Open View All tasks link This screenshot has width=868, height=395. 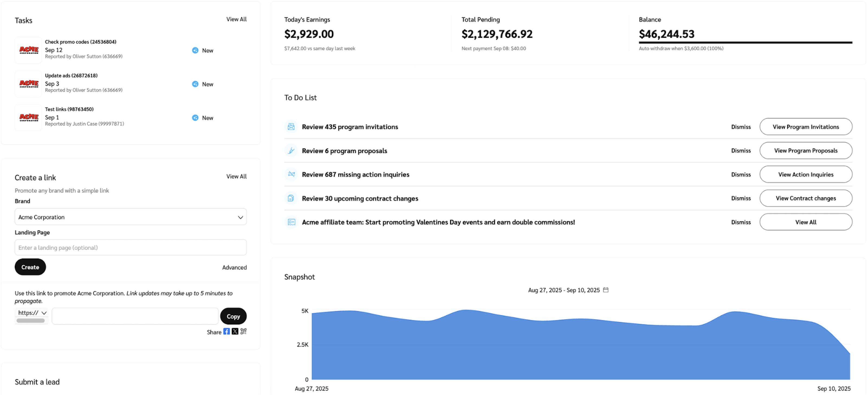tap(236, 19)
